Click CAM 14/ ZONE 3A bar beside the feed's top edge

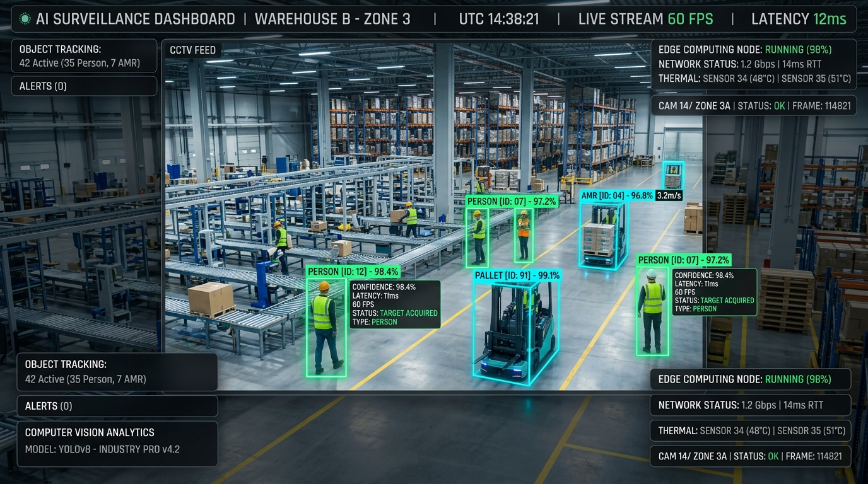click(x=754, y=105)
